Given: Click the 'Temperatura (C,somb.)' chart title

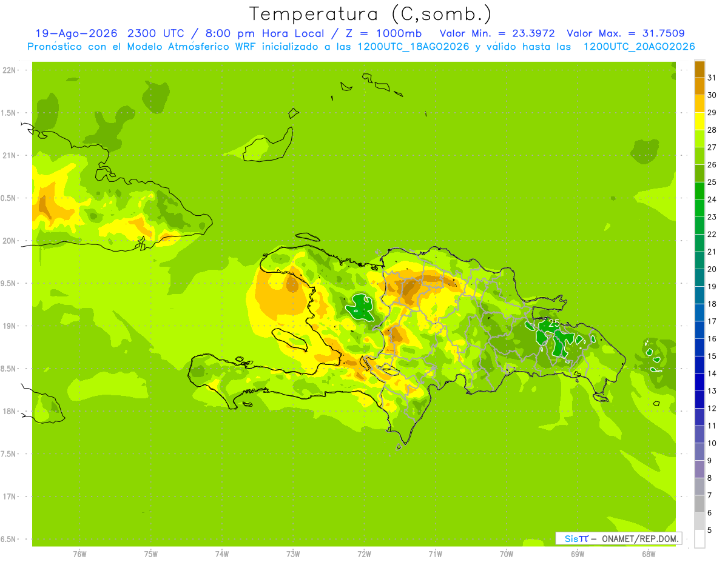Looking at the screenshot, I should (x=371, y=14).
